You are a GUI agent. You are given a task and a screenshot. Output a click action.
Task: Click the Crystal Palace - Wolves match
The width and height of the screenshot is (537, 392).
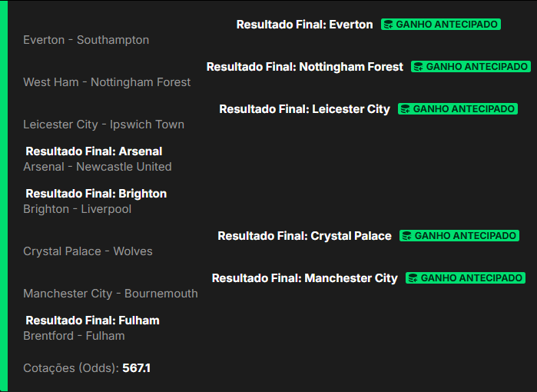88,251
